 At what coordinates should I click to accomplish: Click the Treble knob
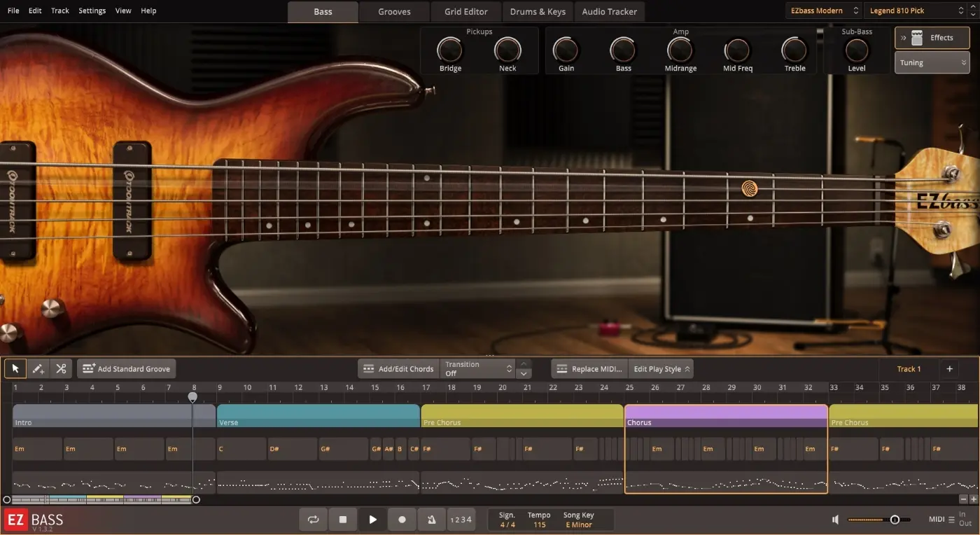click(794, 50)
